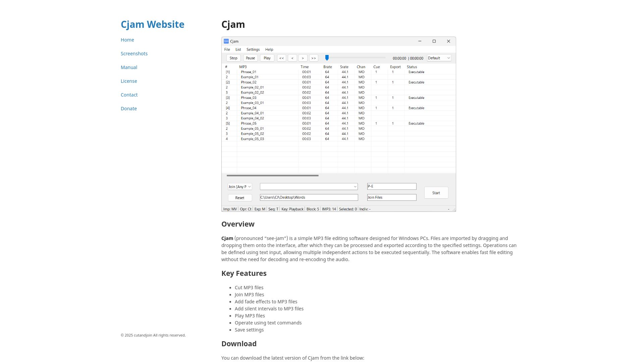This screenshot has height=362, width=644.
Task: Click the Stop playback button
Action: pos(233,58)
